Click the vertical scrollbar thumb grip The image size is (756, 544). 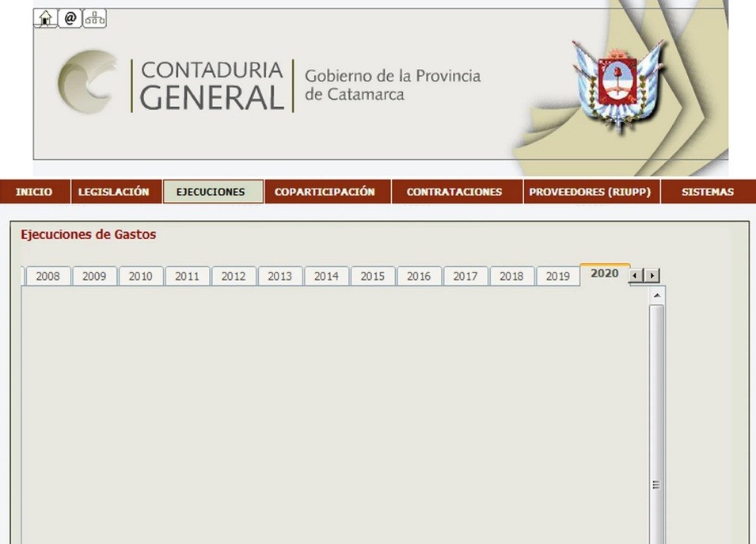(656, 485)
